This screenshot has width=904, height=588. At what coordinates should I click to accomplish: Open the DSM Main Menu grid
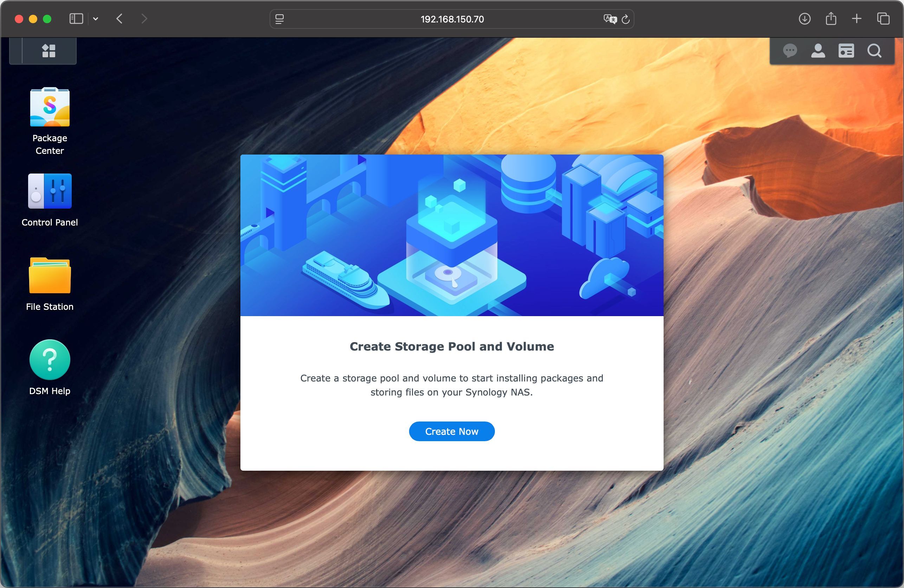(x=49, y=51)
